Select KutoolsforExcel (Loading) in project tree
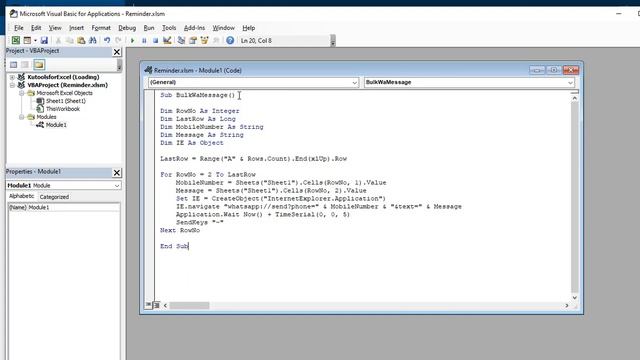640x360 pixels. point(63,77)
